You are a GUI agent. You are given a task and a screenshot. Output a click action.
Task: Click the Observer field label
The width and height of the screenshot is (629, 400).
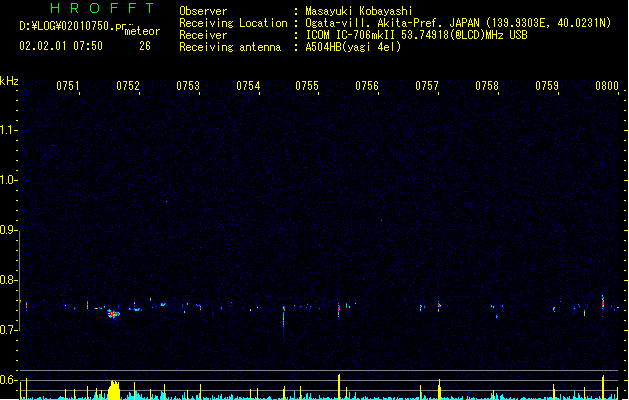point(203,11)
